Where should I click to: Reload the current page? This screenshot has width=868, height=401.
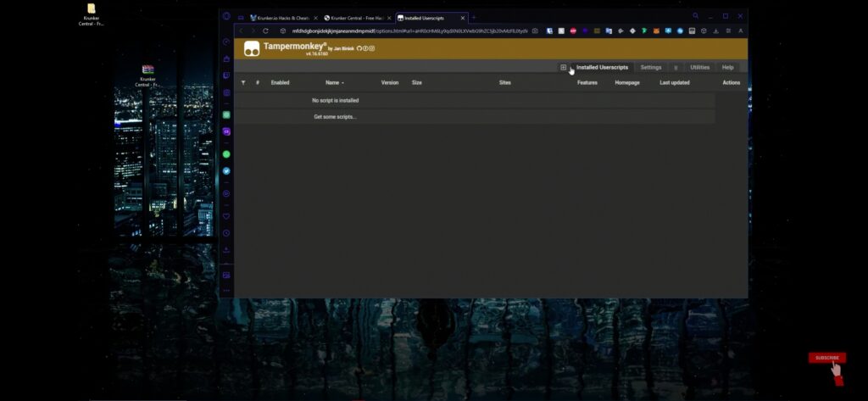coord(265,31)
